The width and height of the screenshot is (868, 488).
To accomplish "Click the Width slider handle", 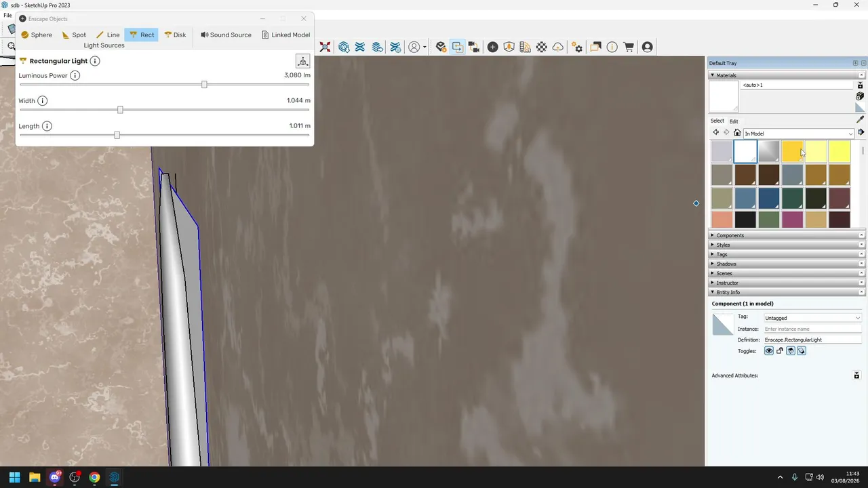I will [120, 110].
